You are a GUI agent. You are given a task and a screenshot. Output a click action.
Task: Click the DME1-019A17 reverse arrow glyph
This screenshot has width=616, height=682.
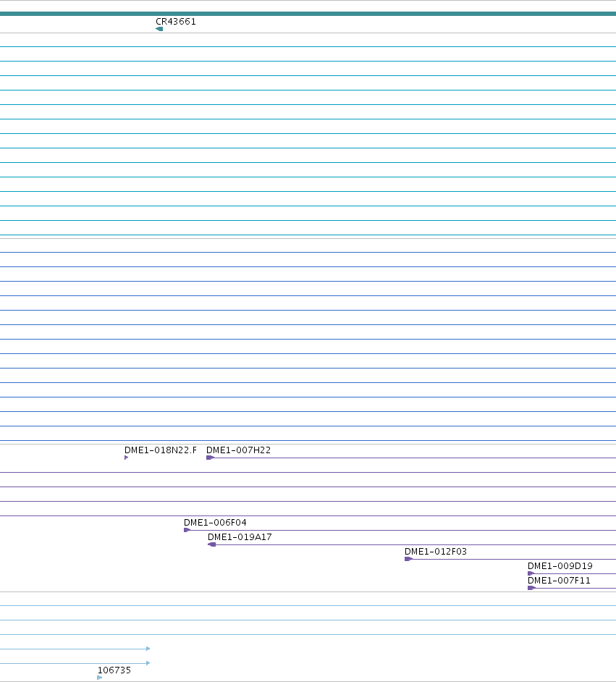point(211,544)
